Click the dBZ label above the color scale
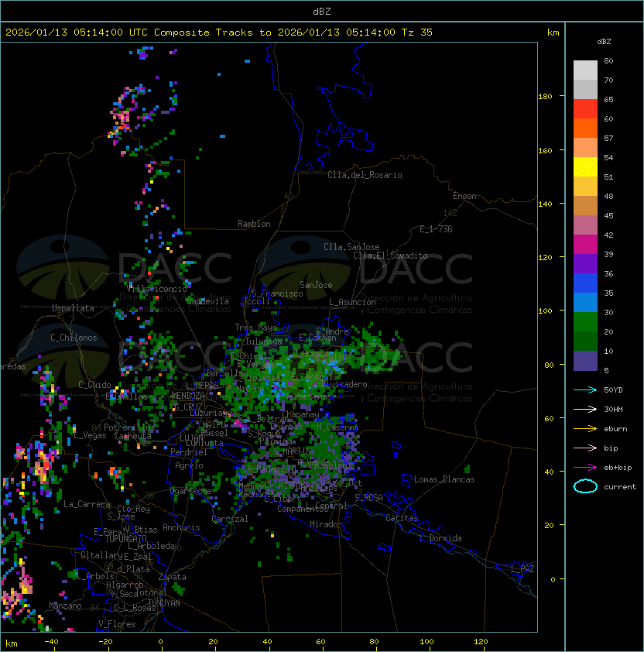The width and height of the screenshot is (644, 652). [604, 42]
